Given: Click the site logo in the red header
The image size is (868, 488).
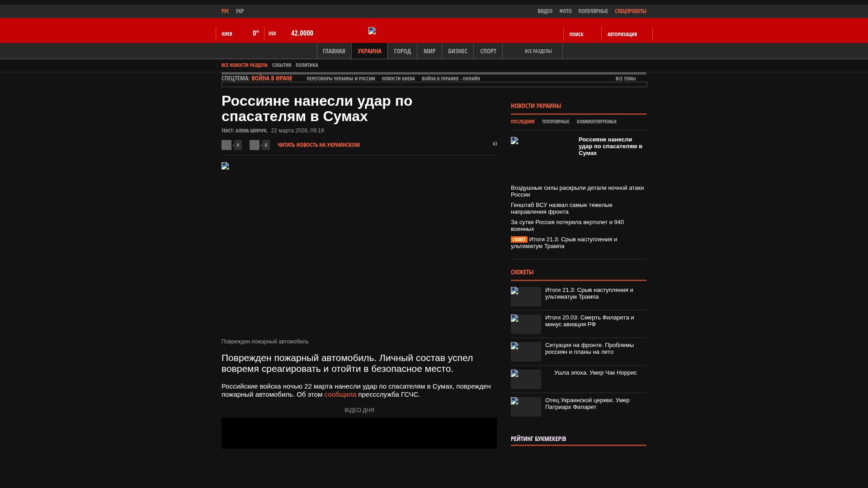Looking at the screenshot, I should click(x=372, y=31).
